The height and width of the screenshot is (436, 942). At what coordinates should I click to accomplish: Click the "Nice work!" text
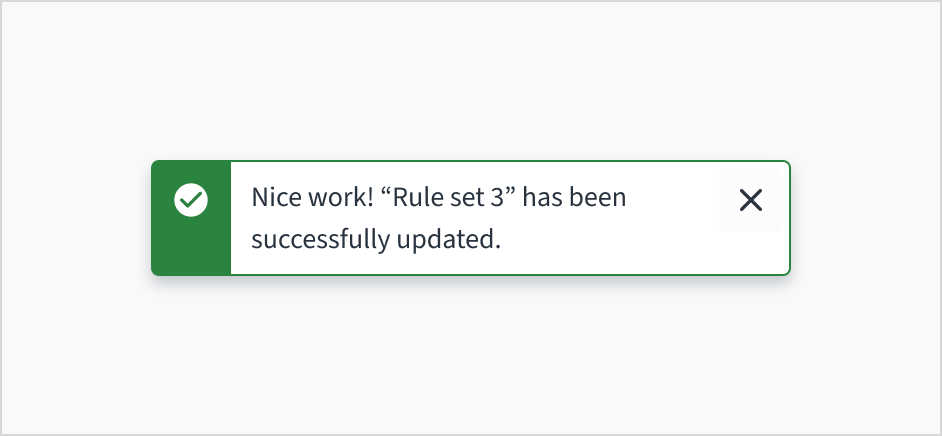(x=310, y=197)
